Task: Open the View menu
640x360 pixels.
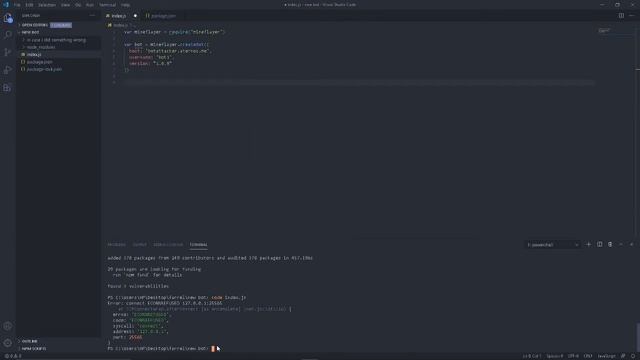Action: [x=65, y=5]
